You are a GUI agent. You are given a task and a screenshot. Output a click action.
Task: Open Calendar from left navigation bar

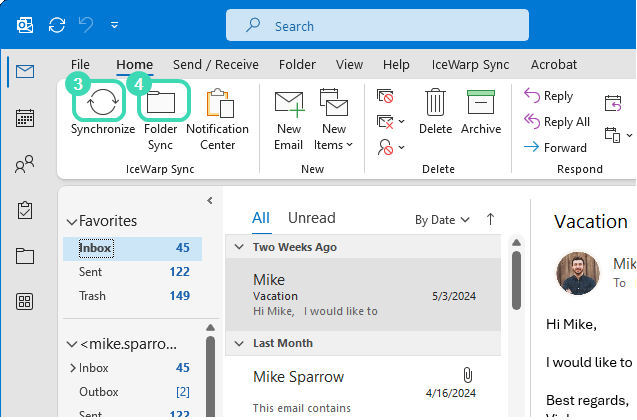(x=25, y=118)
